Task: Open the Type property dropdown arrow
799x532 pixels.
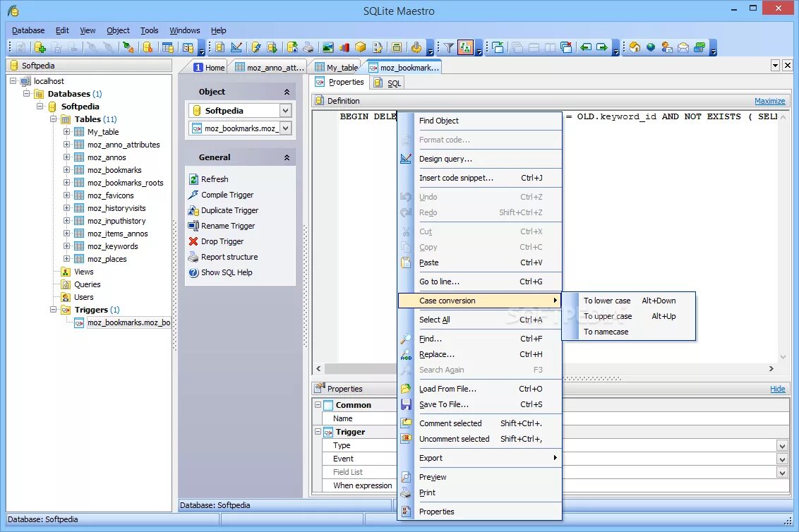Action: pos(782,446)
